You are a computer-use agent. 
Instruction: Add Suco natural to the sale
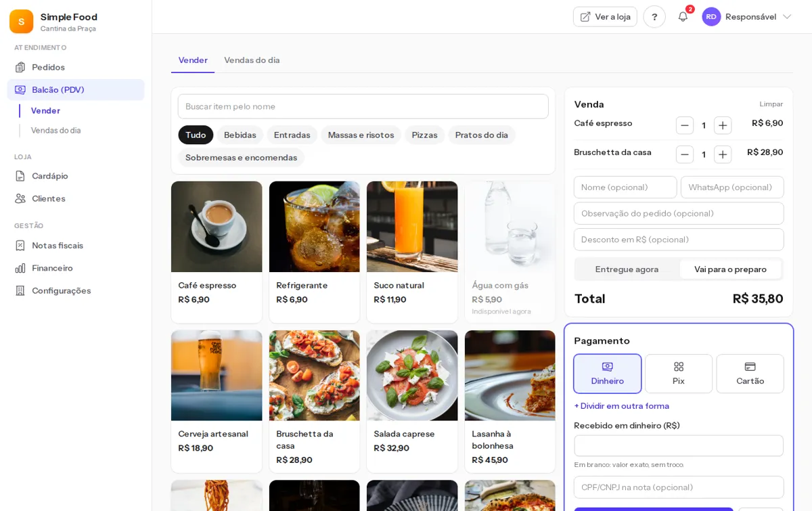click(x=412, y=252)
